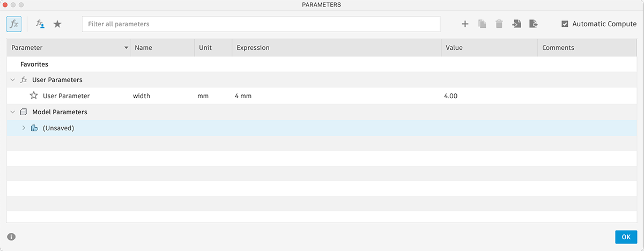Filter by favorites star icon in toolbar
Screen dimensions: 644x251
click(x=57, y=24)
